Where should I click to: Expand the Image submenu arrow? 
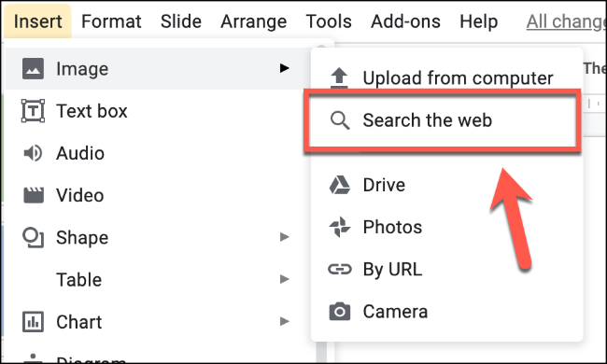[285, 68]
